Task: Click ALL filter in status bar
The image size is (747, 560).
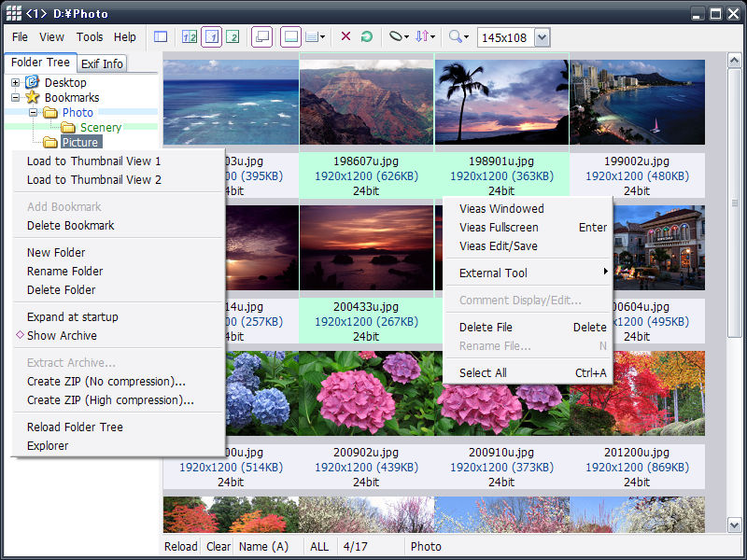Action: point(319,546)
